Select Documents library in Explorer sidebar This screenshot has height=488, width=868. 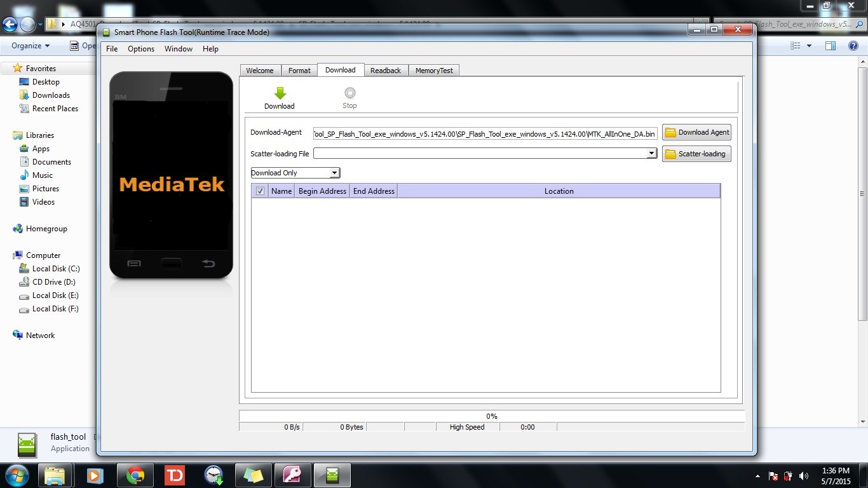pyautogui.click(x=51, y=161)
